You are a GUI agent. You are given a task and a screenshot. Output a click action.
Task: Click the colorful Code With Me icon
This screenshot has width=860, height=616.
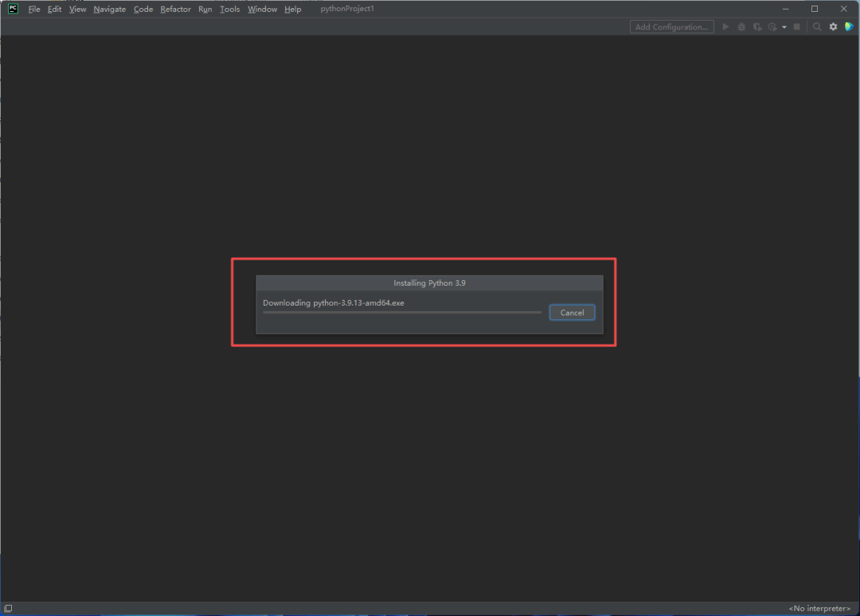(x=849, y=27)
